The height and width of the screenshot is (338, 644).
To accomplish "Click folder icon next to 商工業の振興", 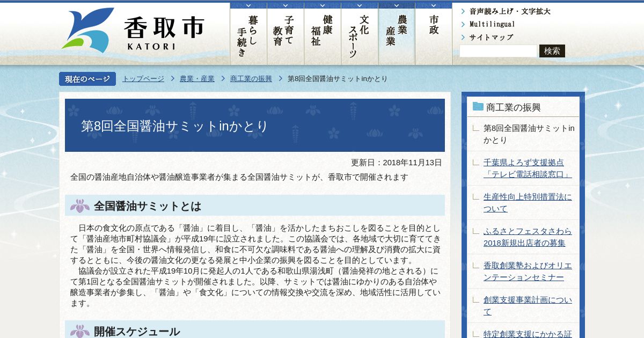I will tap(478, 106).
